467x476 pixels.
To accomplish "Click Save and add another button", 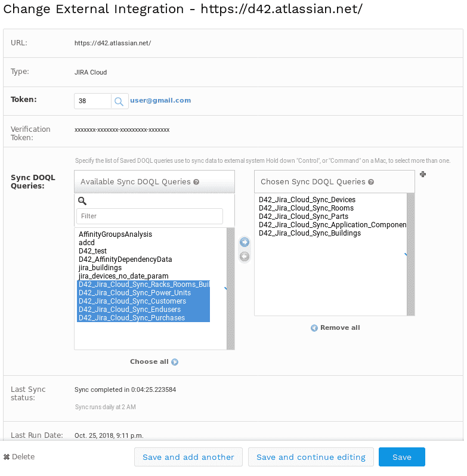I will point(188,458).
